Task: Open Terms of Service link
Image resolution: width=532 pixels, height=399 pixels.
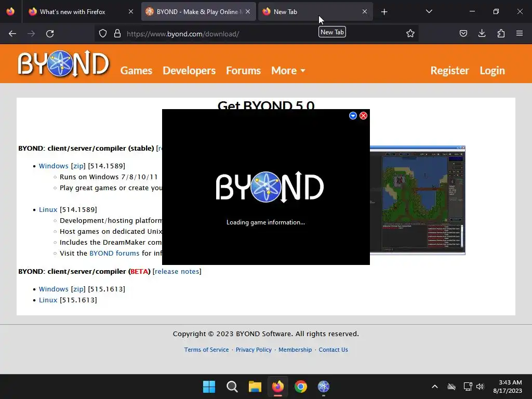Action: pos(206,350)
